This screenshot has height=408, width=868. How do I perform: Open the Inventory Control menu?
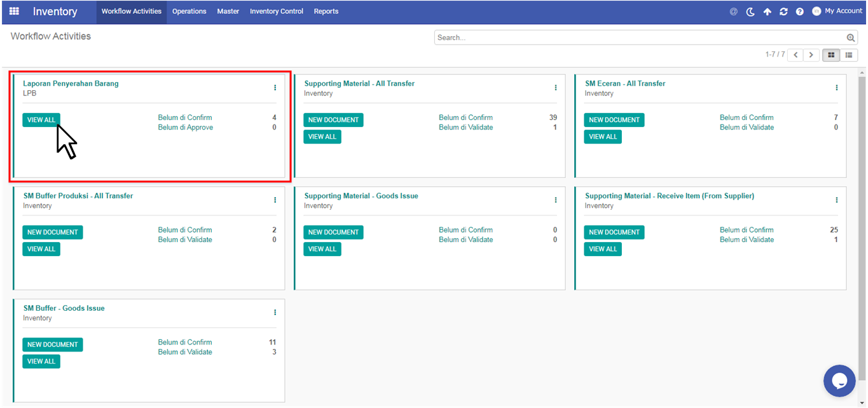click(276, 11)
